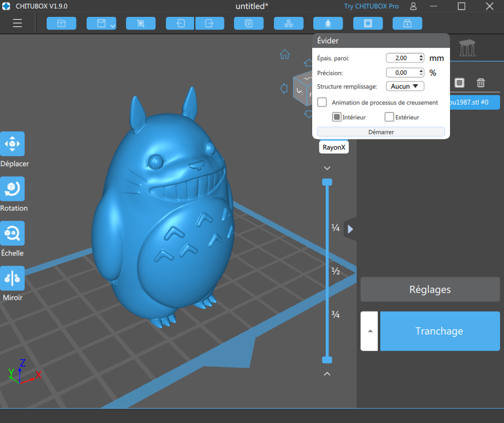The image size is (504, 423).
Task: Switch to the supports tab icon
Action: coord(467,48)
